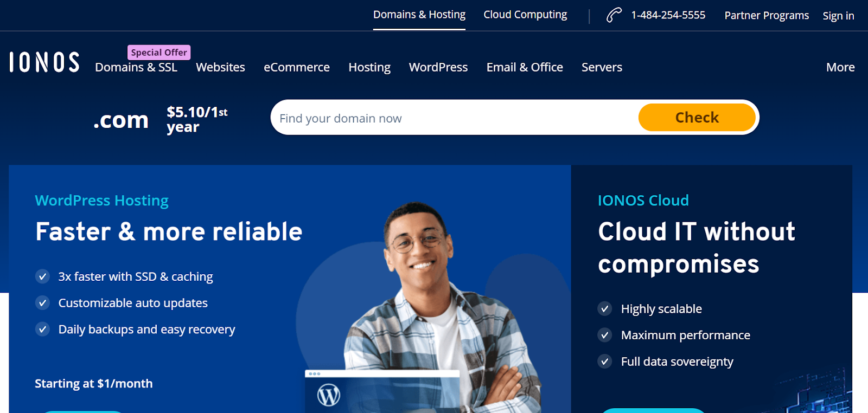The height and width of the screenshot is (413, 868).
Task: Switch to the Cloud Computing tab
Action: pos(525,15)
